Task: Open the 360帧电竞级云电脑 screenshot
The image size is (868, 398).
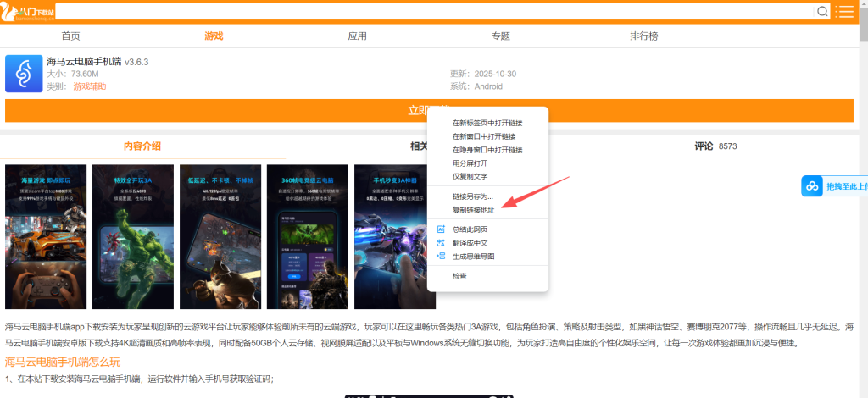Action: [x=308, y=236]
